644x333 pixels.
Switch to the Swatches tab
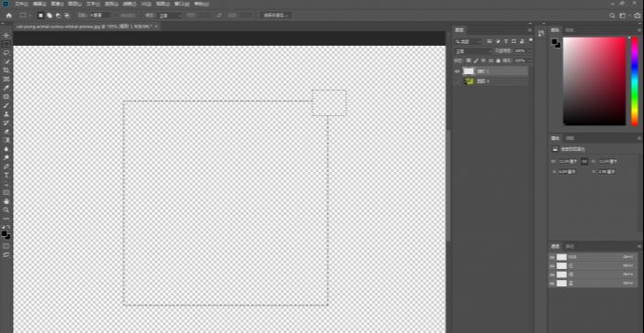coord(569,30)
